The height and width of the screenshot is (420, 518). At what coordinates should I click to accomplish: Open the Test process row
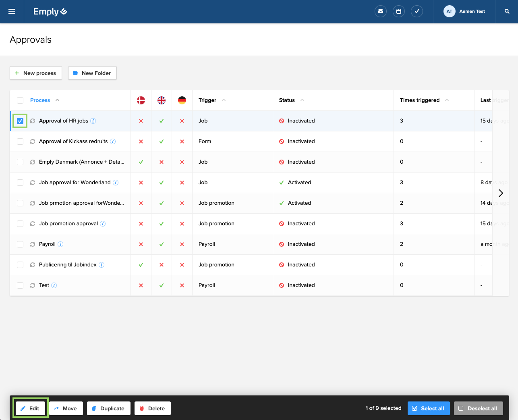click(44, 285)
